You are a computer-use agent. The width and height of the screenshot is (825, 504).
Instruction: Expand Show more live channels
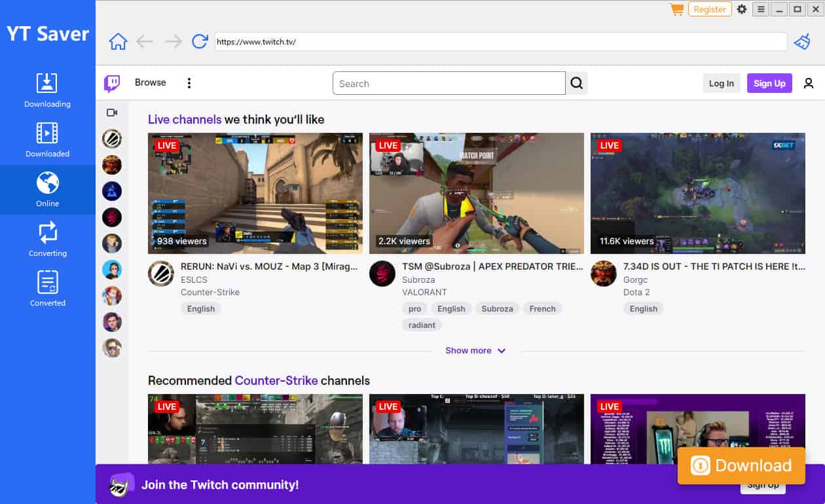coord(476,351)
